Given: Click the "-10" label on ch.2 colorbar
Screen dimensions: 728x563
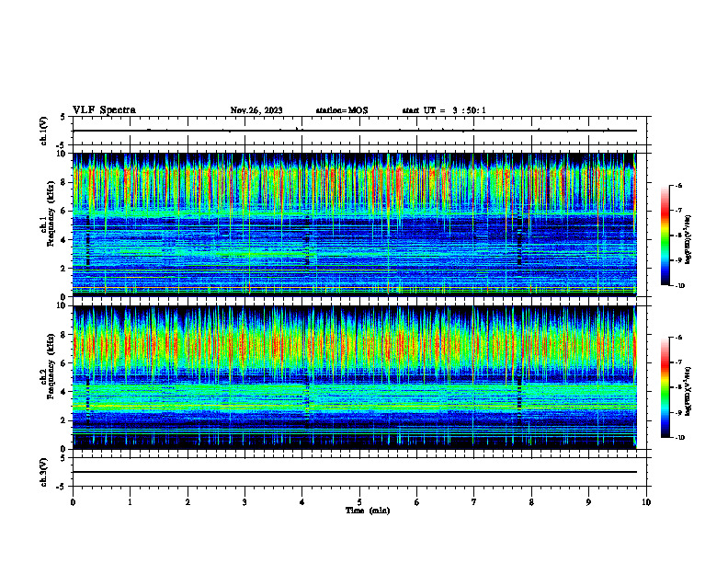Looking at the screenshot, I should (680, 438).
